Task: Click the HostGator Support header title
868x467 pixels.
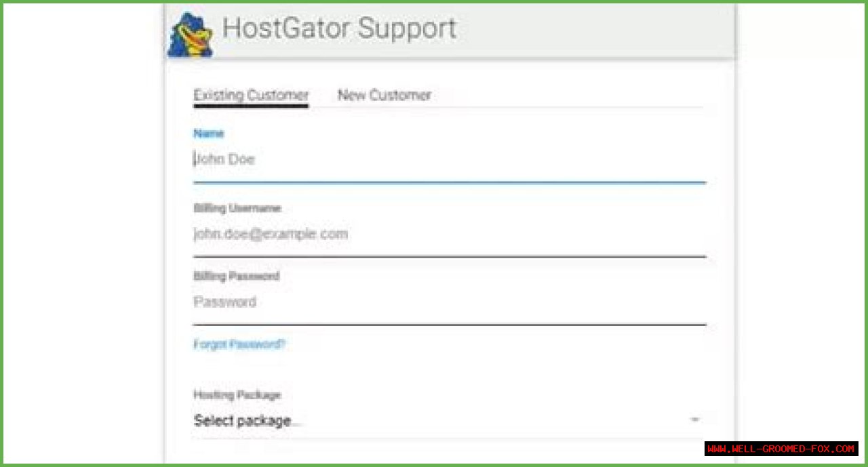Action: coord(339,29)
